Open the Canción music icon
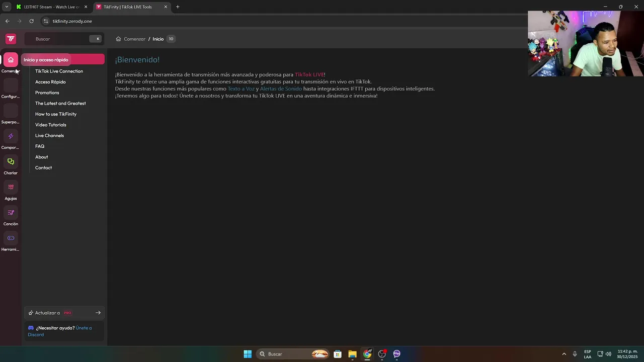Viewport: 644px width, 362px height. pyautogui.click(x=11, y=213)
